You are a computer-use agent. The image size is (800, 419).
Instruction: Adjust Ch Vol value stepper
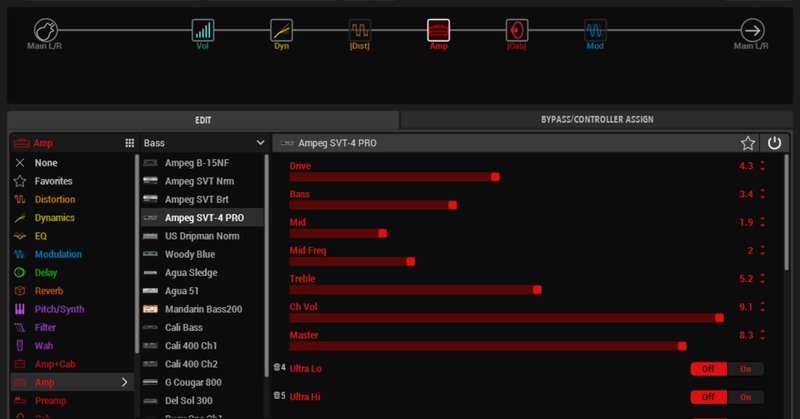coord(762,307)
